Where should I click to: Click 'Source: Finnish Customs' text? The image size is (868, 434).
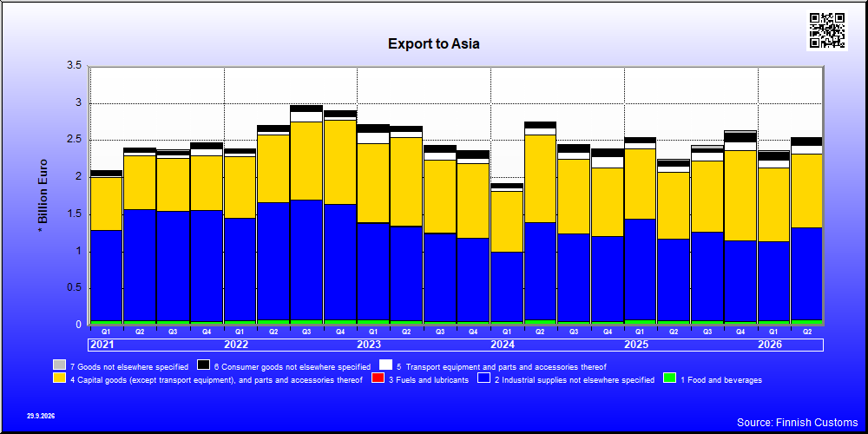tap(797, 423)
